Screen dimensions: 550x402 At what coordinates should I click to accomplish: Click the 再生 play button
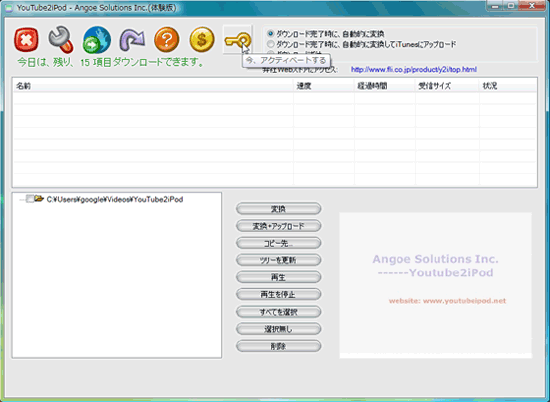pos(279,277)
